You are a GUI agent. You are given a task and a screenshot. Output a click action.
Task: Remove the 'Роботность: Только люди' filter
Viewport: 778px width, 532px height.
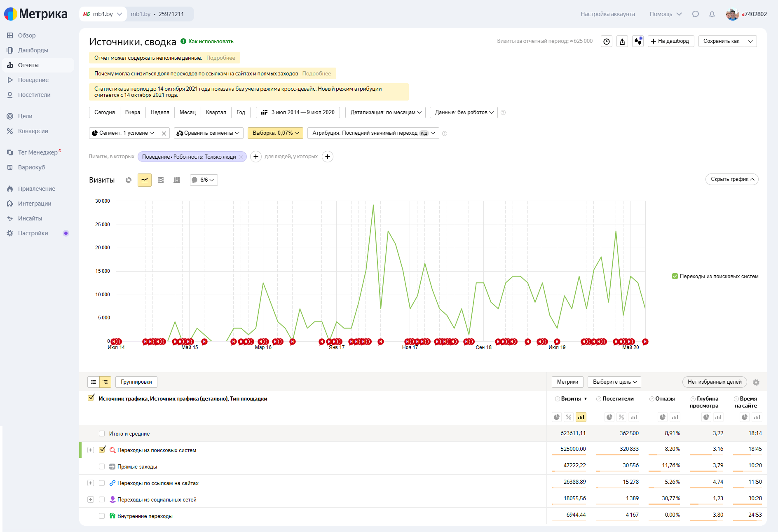pyautogui.click(x=241, y=157)
